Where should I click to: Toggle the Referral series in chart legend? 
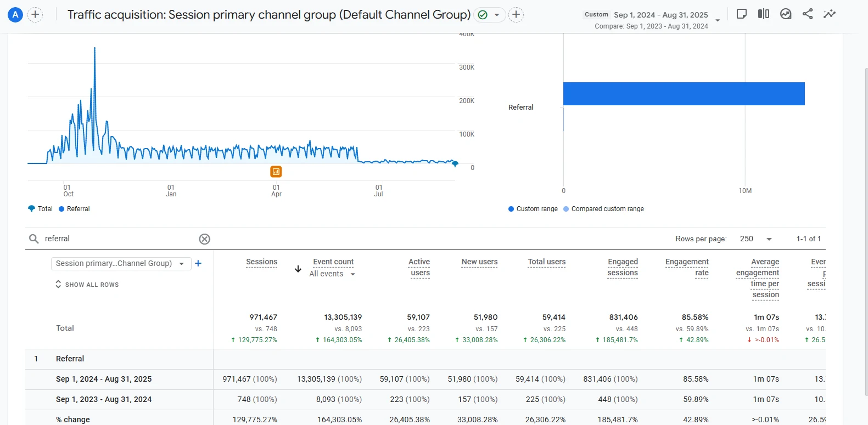pyautogui.click(x=74, y=209)
